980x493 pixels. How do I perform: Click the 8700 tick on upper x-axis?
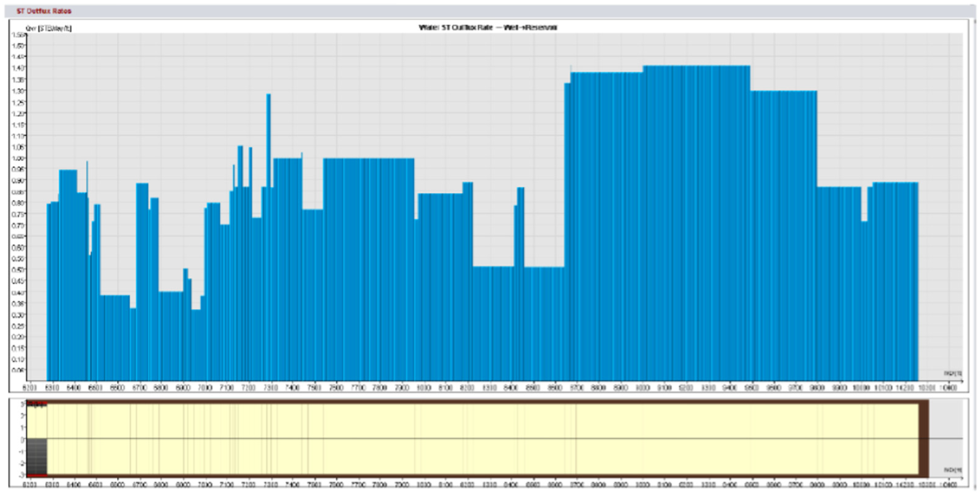[577, 388]
